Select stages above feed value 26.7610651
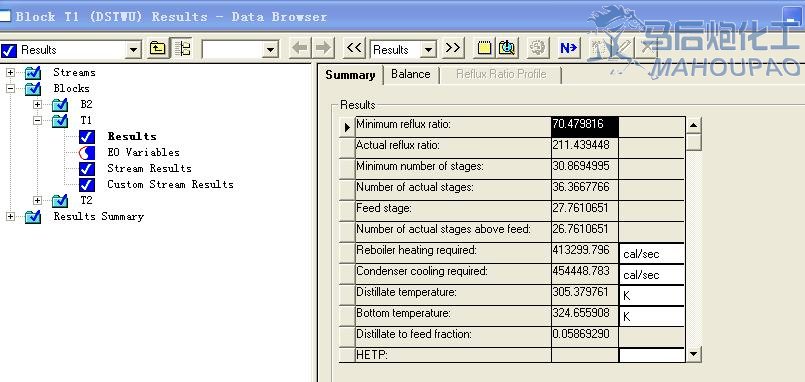This screenshot has width=805, height=382. pyautogui.click(x=585, y=232)
